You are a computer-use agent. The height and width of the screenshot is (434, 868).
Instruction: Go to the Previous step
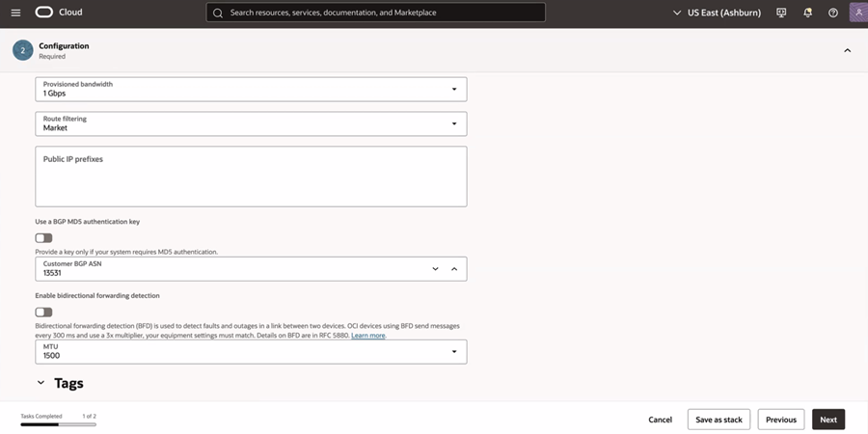(781, 420)
